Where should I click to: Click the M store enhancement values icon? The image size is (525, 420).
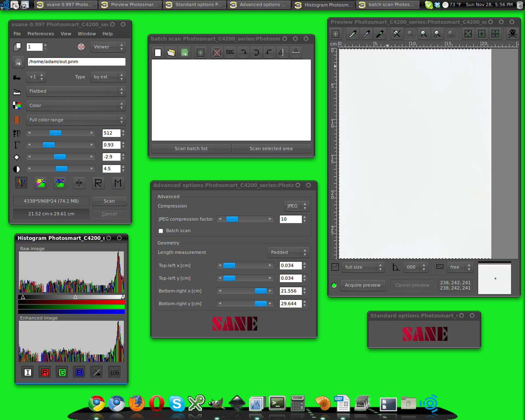(117, 183)
